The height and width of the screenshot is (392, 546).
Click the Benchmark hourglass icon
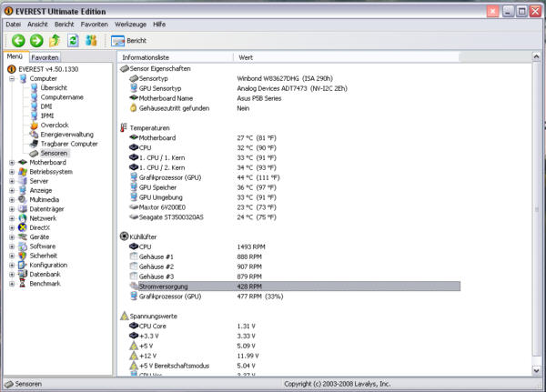23,284
